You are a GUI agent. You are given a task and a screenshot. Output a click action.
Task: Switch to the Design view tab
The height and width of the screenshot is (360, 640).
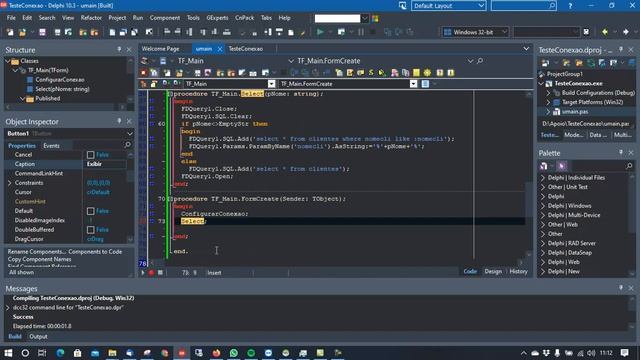point(493,271)
